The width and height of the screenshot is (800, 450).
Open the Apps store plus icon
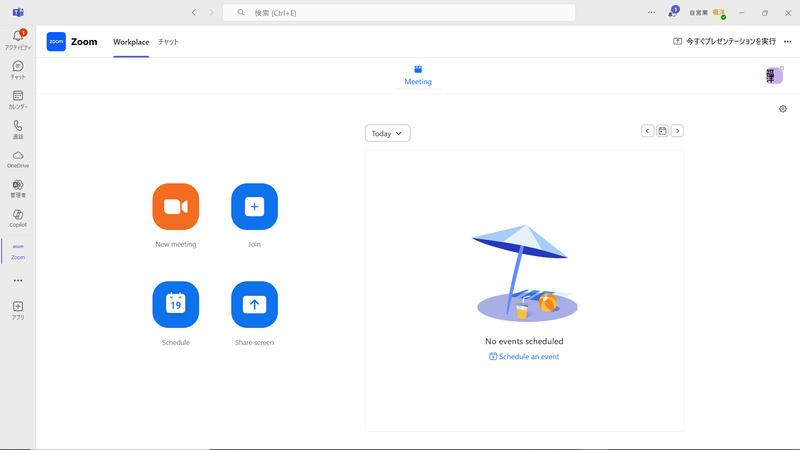pos(18,310)
